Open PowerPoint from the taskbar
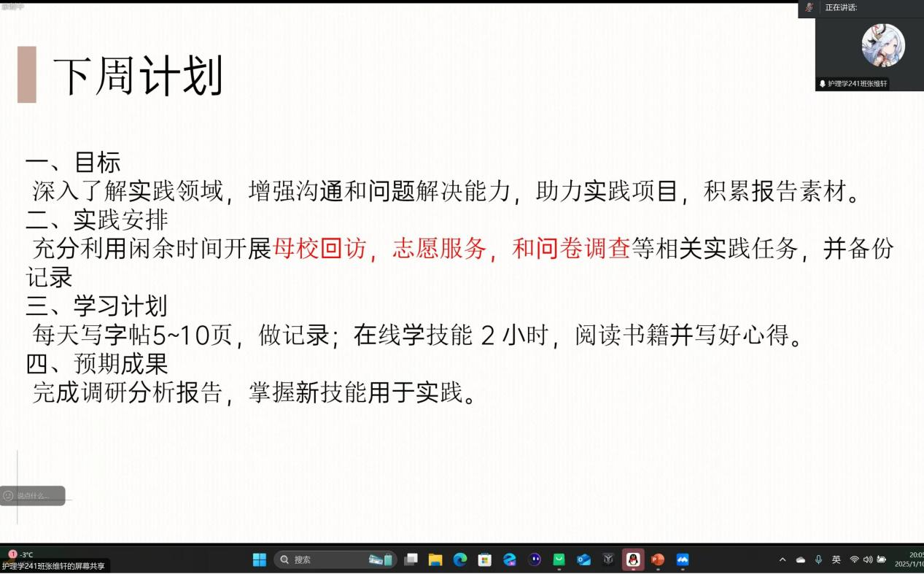This screenshot has height=574, width=924. [x=658, y=559]
